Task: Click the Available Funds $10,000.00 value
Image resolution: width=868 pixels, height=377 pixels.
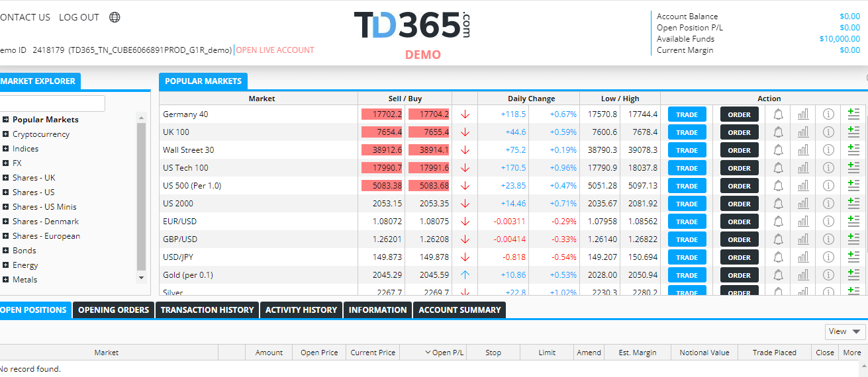Action: [x=840, y=39]
